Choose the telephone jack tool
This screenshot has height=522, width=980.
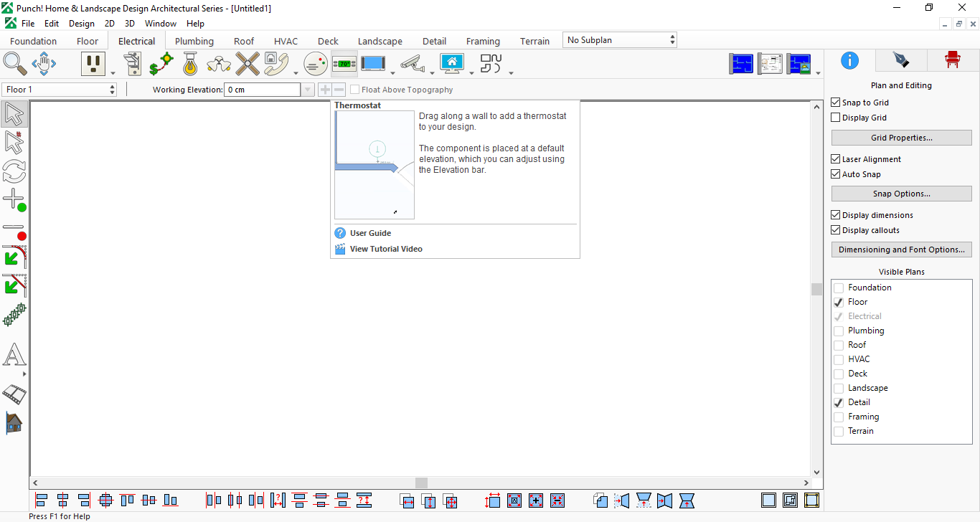coord(277,64)
